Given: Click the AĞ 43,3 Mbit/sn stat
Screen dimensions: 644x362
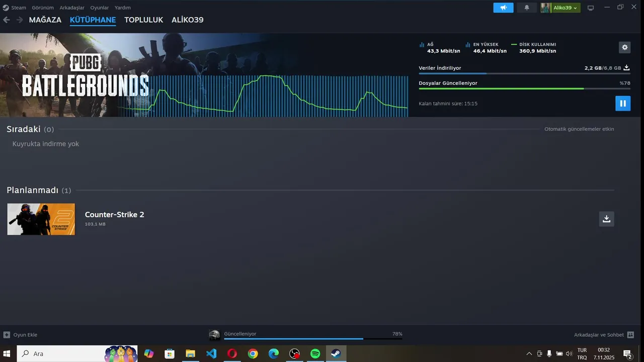Looking at the screenshot, I should [x=440, y=48].
